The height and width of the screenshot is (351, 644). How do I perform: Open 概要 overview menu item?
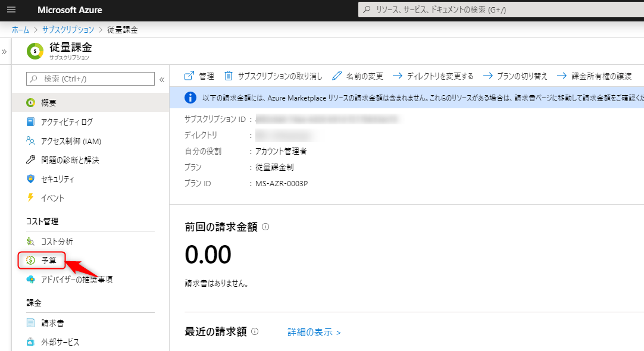coord(90,103)
